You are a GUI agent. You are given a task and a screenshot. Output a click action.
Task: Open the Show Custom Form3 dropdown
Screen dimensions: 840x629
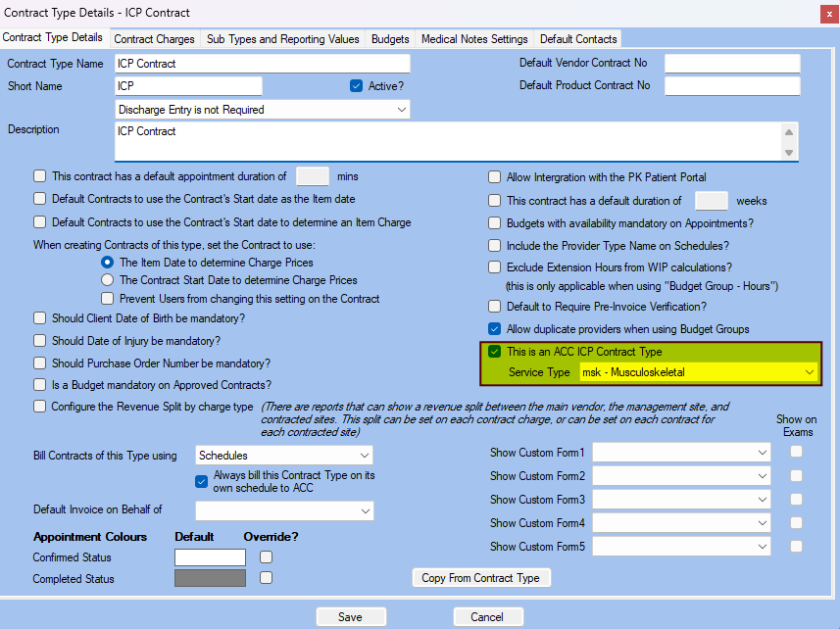[681, 500]
